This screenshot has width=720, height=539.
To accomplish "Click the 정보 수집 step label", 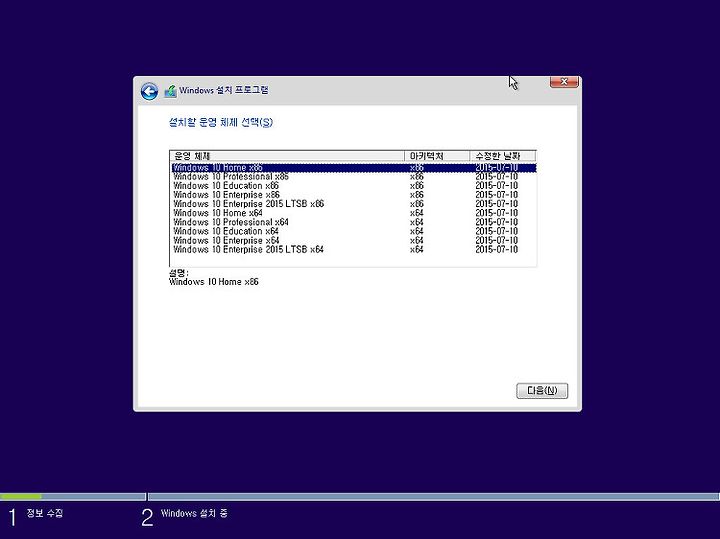I will click(45, 513).
